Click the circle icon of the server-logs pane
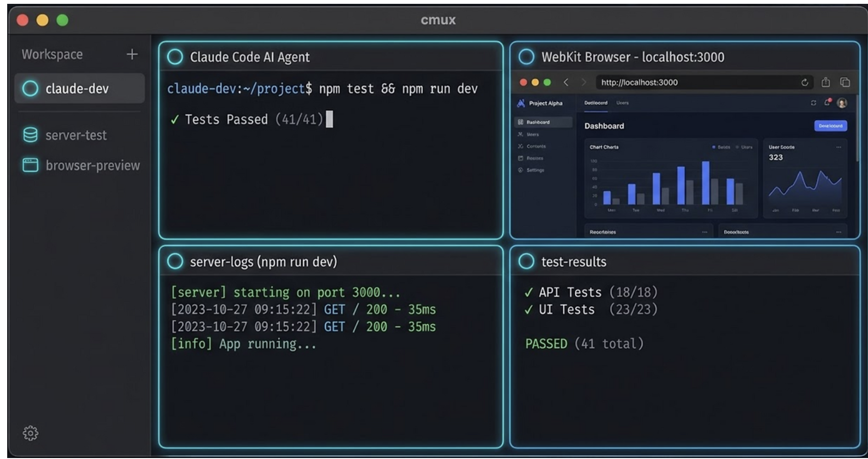Screen dimensions: 868x459 [x=175, y=262]
